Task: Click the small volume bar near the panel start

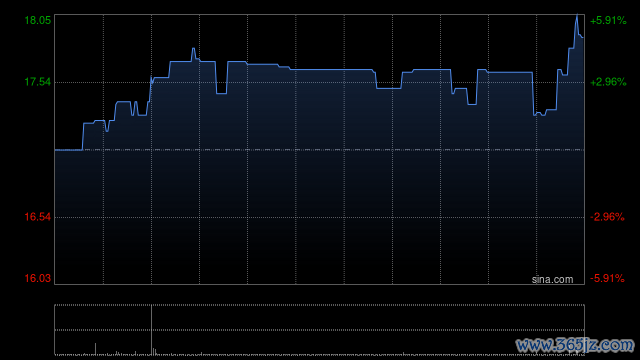Action: (x=96, y=349)
